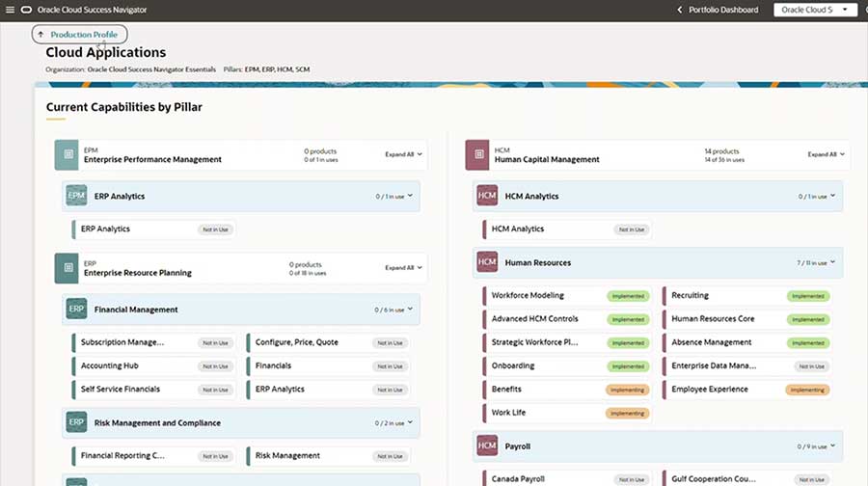Image resolution: width=868 pixels, height=486 pixels.
Task: Collapse Risk Management and Compliance chevron
Action: click(410, 422)
